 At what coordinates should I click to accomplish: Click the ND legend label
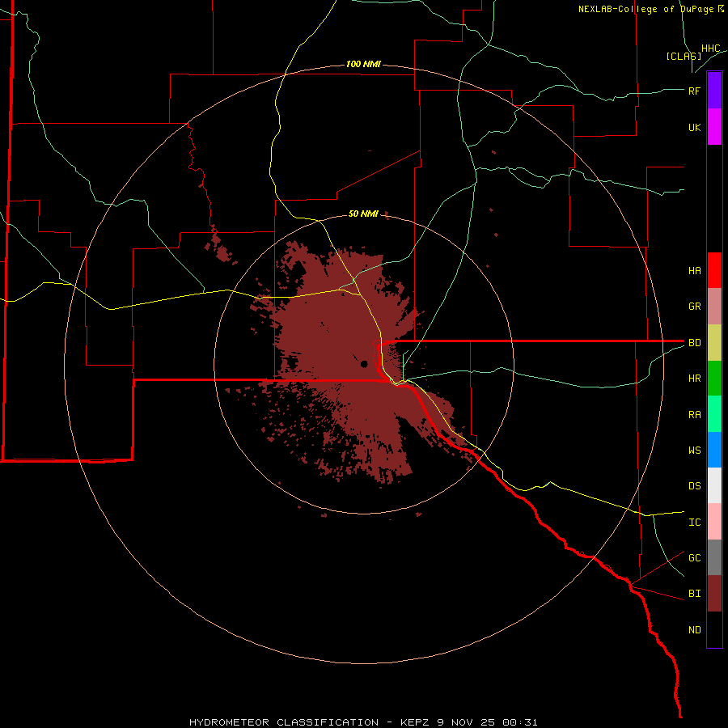pos(694,630)
